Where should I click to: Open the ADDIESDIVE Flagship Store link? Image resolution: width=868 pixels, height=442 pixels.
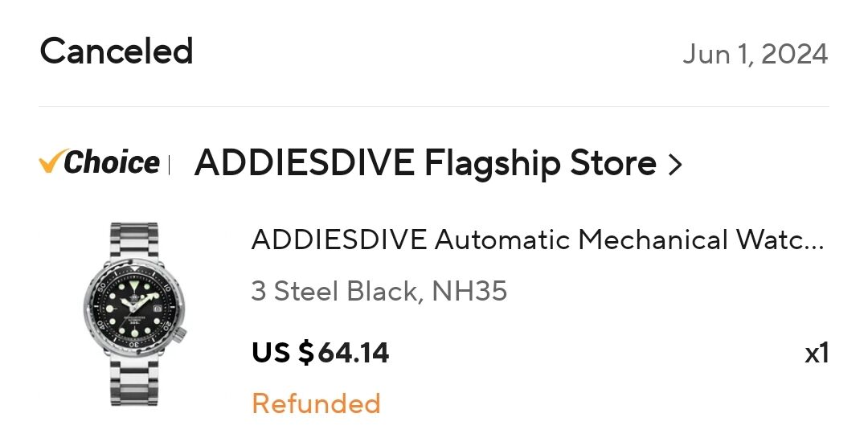[425, 164]
